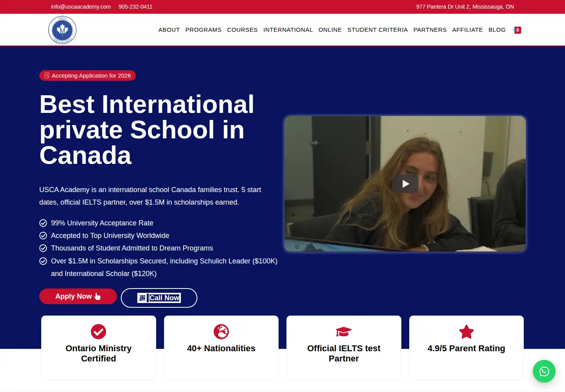The width and height of the screenshot is (565, 392).
Task: Email info@uscaacademy.com link
Action: coord(81,7)
